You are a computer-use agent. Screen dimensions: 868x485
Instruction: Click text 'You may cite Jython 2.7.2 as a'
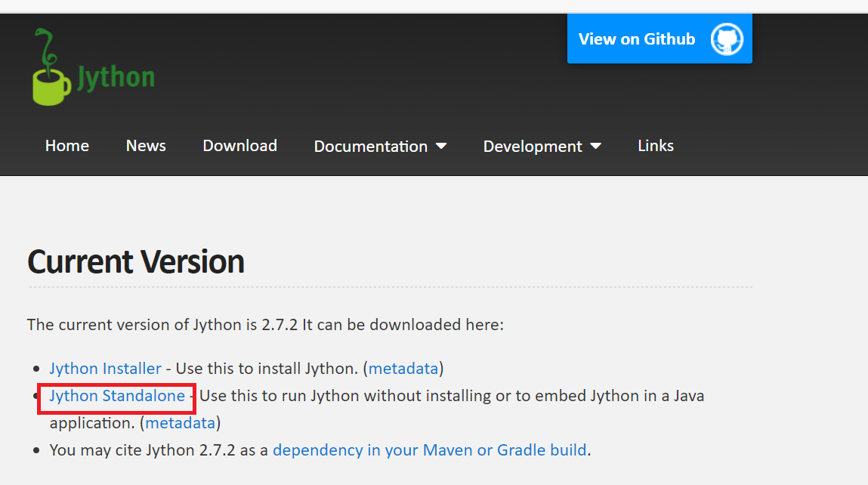[x=159, y=450]
